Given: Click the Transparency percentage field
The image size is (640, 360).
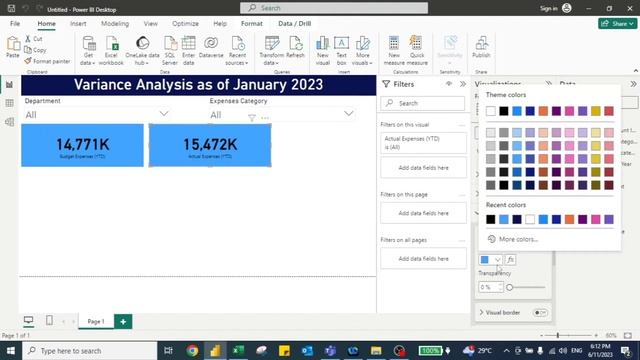Looking at the screenshot, I should tap(490, 287).
